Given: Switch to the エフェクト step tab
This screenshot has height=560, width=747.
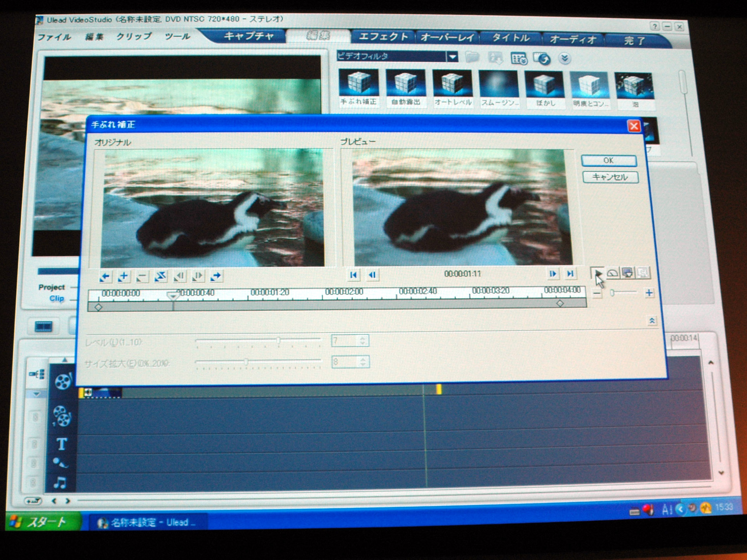Looking at the screenshot, I should 383,37.
